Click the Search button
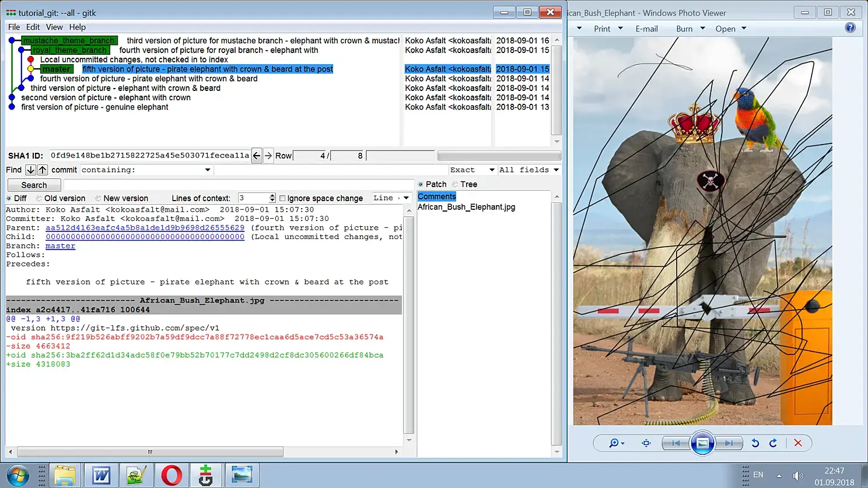Image resolution: width=868 pixels, height=488 pixels. [34, 185]
